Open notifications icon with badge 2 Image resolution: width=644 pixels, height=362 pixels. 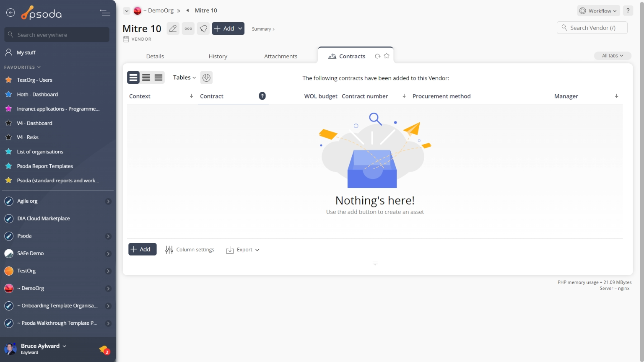coord(104,349)
